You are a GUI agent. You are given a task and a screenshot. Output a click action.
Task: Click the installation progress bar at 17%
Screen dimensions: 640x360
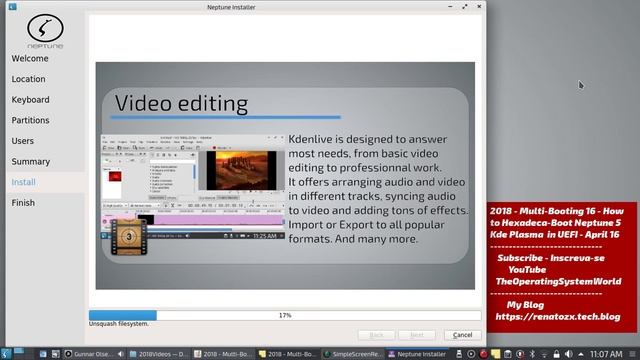pos(285,315)
